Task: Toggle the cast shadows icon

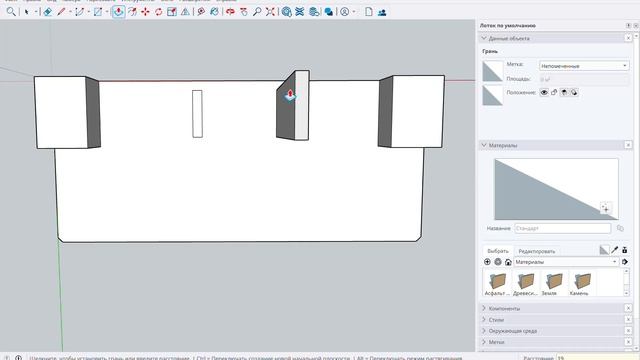Action: point(574,93)
